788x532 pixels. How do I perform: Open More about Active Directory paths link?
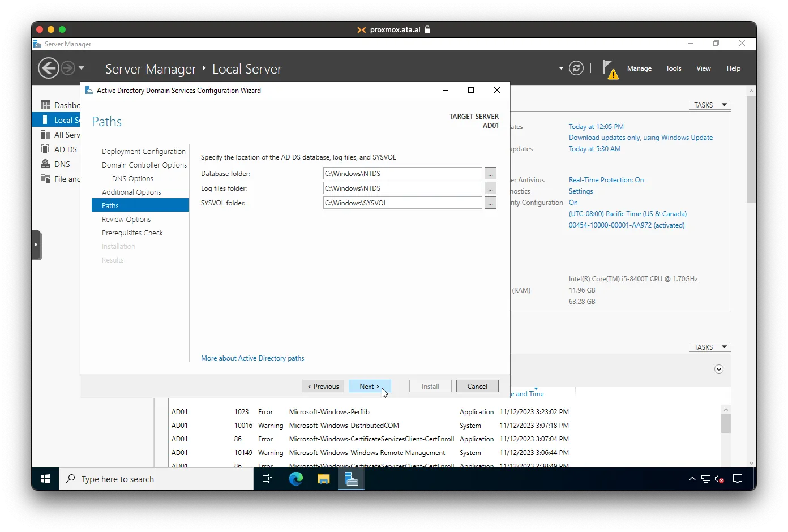coord(252,358)
